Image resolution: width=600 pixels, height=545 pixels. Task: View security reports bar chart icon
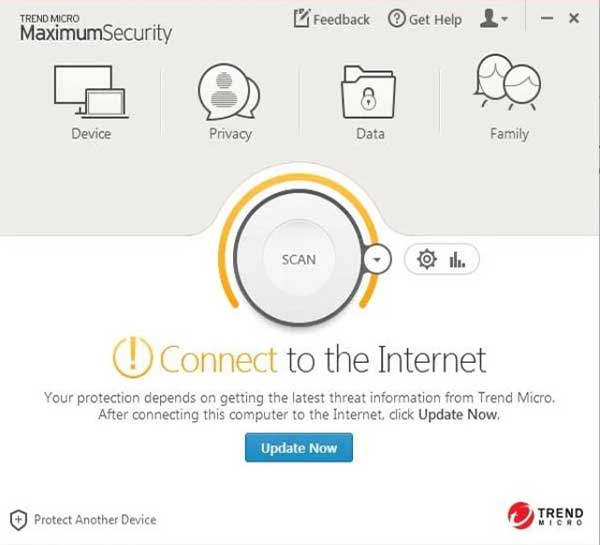pos(457,259)
